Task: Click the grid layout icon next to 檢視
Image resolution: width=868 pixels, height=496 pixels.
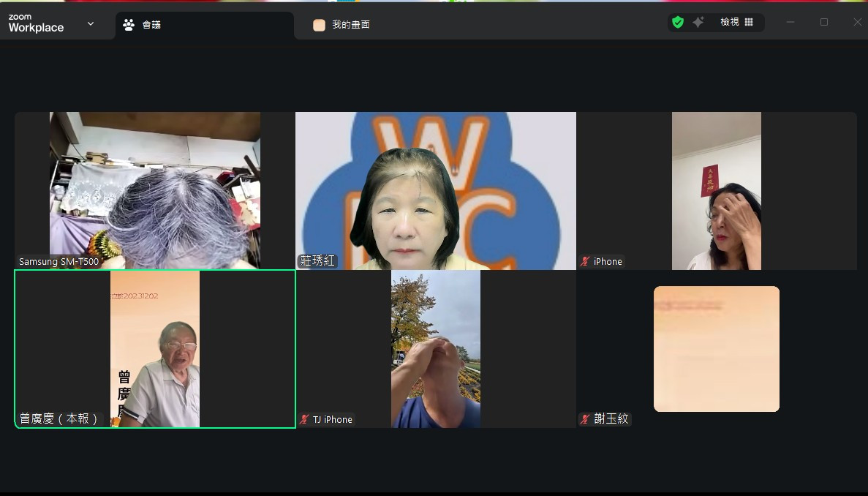Action: [x=749, y=23]
